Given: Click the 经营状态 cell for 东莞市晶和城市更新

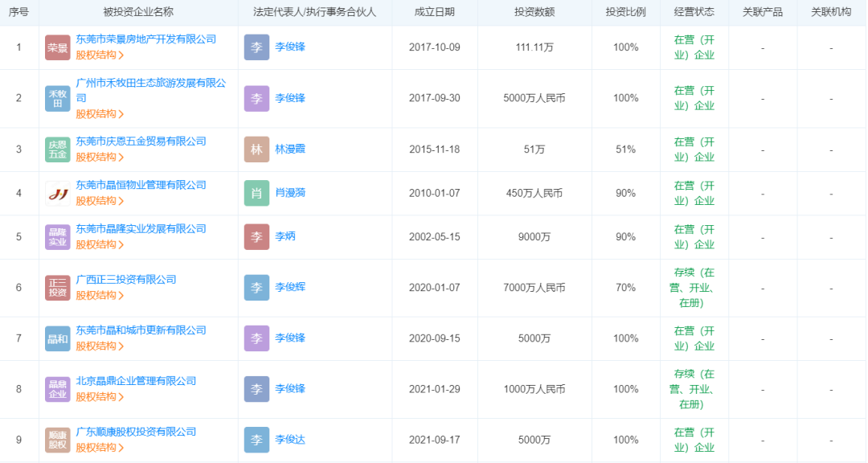Looking at the screenshot, I should 694,338.
